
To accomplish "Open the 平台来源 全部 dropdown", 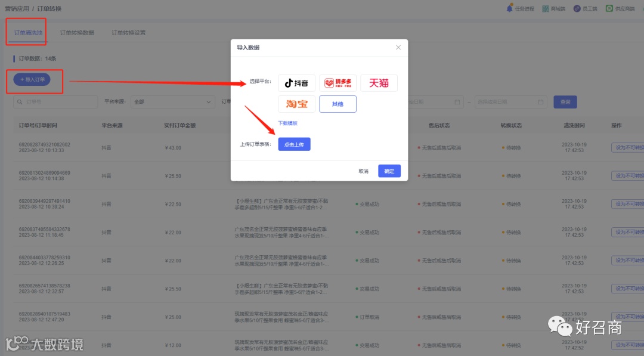I will [x=172, y=102].
